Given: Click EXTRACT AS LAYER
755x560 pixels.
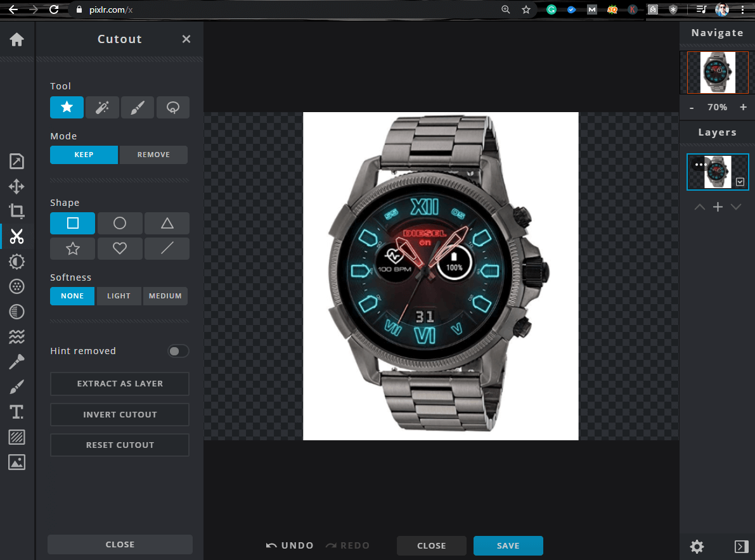Looking at the screenshot, I should point(119,384).
